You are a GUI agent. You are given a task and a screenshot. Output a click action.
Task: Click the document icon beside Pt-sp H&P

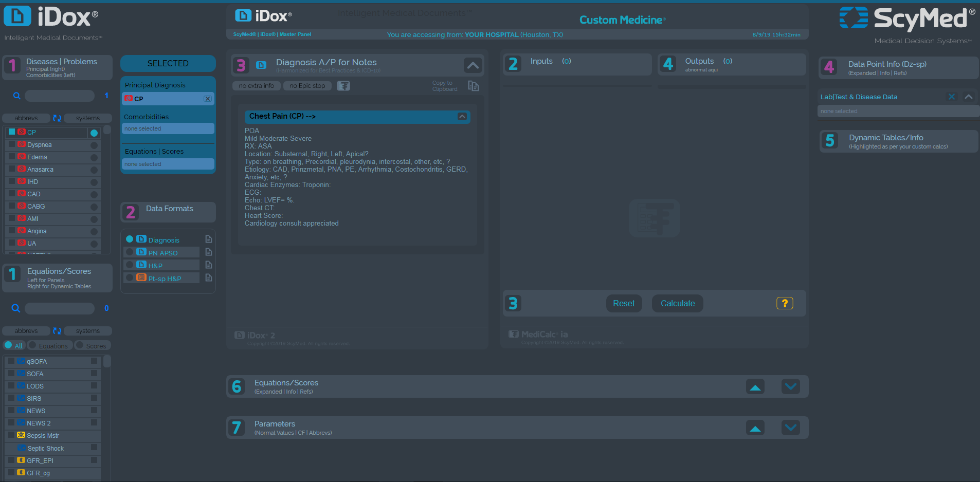click(x=209, y=277)
